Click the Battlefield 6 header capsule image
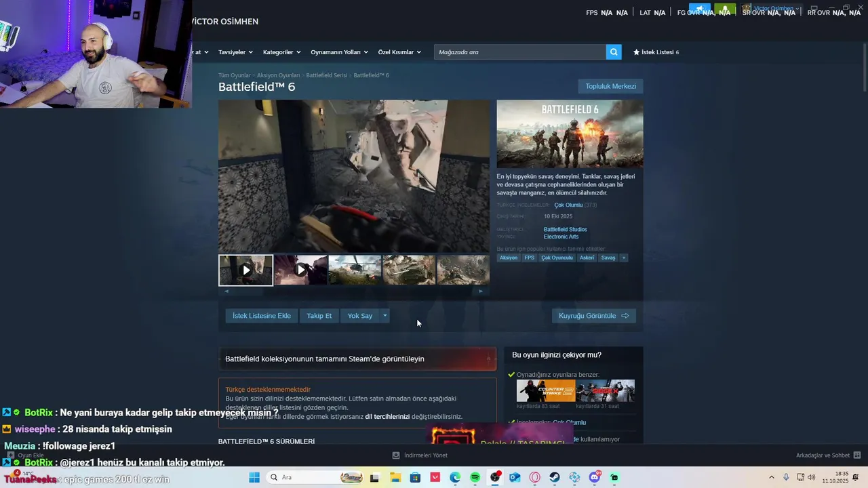The width and height of the screenshot is (868, 488). pos(570,134)
